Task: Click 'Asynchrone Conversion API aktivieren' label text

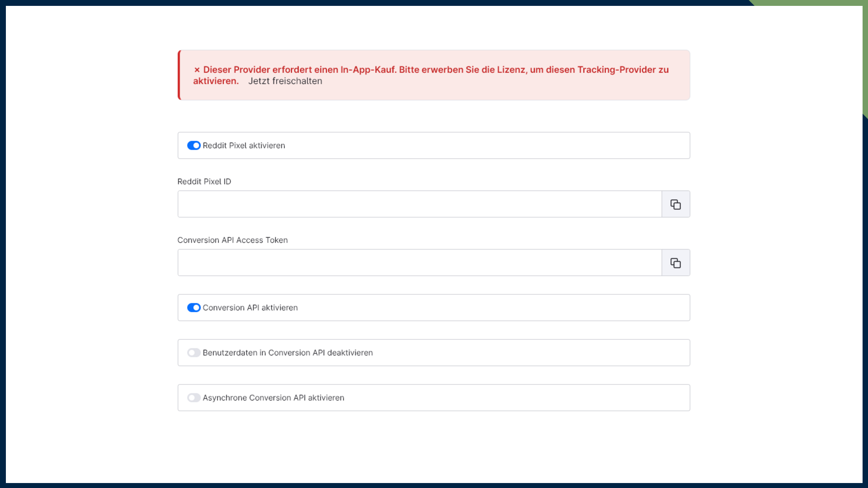Action: click(273, 398)
